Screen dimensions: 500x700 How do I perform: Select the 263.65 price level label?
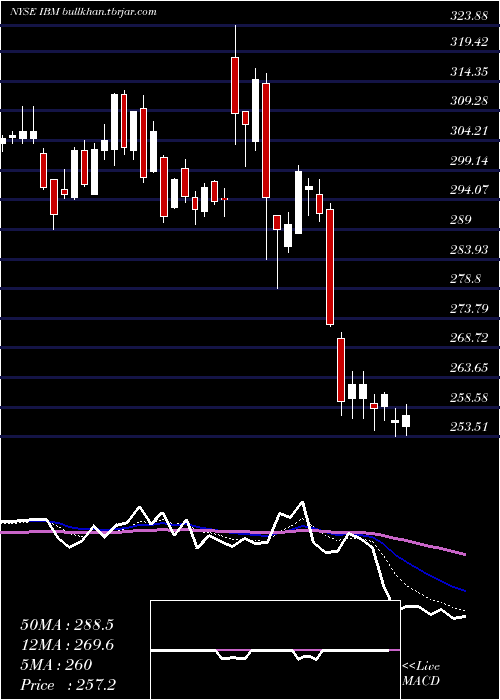click(469, 368)
